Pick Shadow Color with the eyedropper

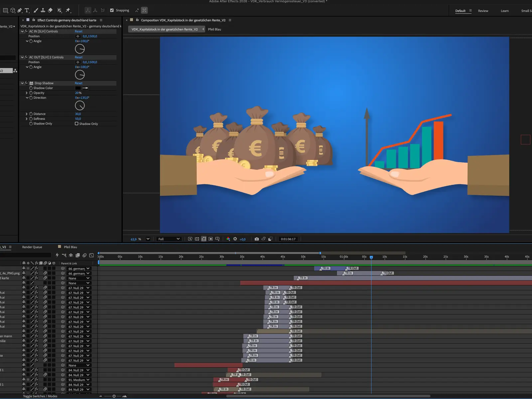coord(85,88)
